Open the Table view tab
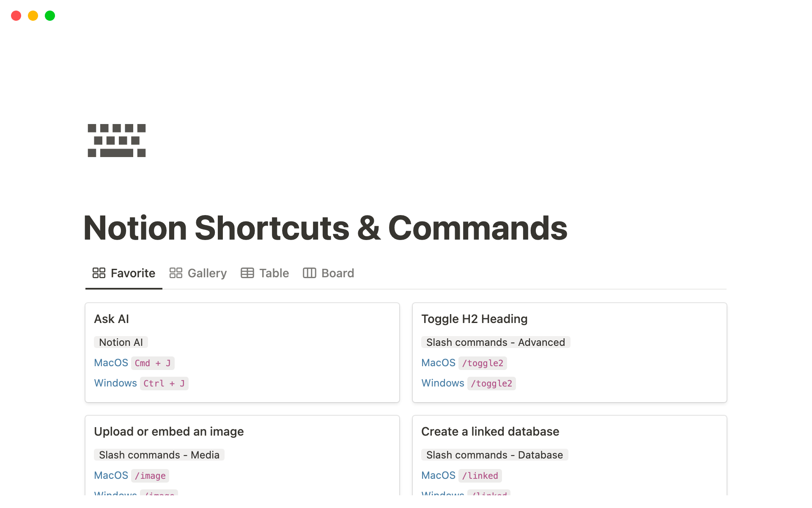812x508 pixels. click(274, 273)
